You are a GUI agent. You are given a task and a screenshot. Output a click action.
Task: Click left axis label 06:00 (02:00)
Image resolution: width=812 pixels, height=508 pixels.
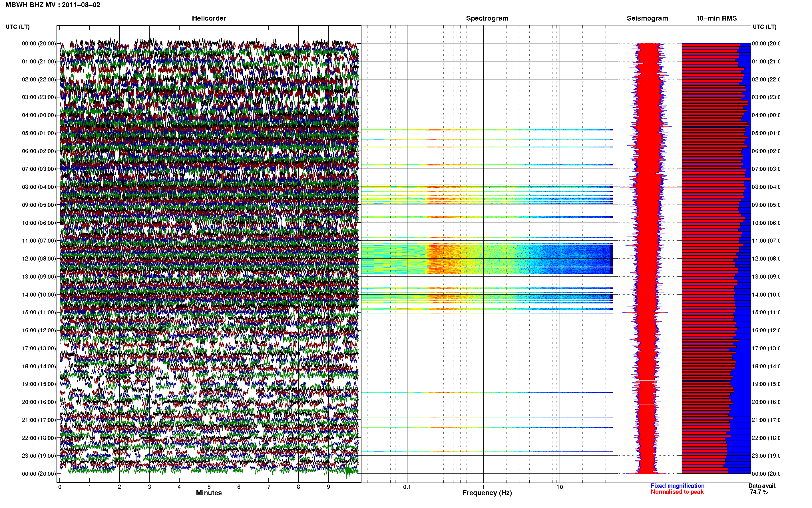[39, 151]
